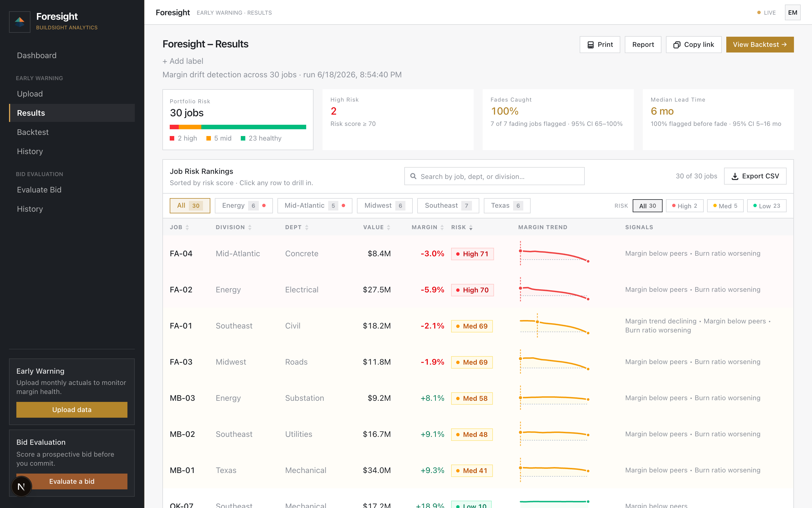The image size is (812, 508).
Task: Click the +9.3% margin cell
Action: 432,470
